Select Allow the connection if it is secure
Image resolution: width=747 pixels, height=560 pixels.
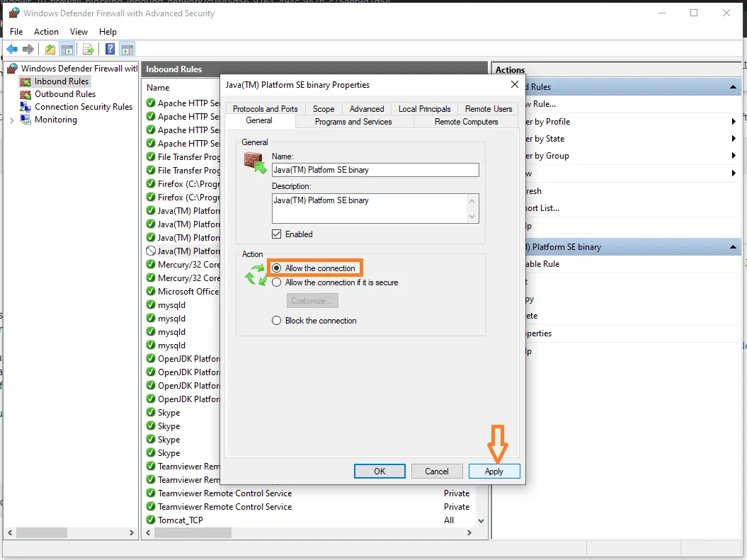point(276,282)
